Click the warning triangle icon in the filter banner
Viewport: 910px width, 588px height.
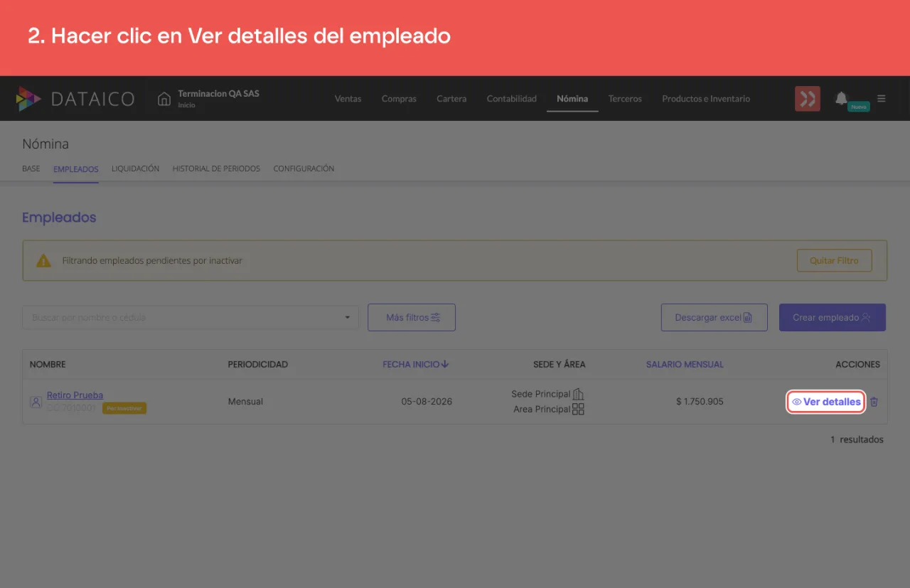pos(44,261)
